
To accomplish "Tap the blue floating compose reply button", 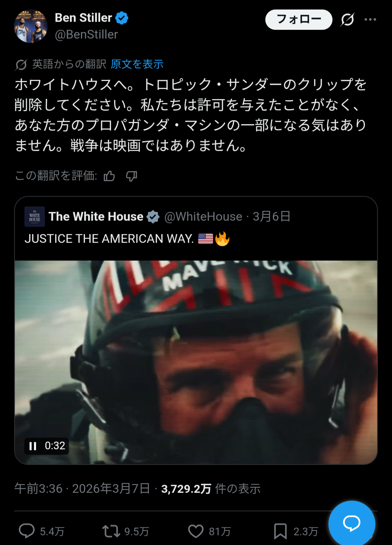I will tap(352, 523).
